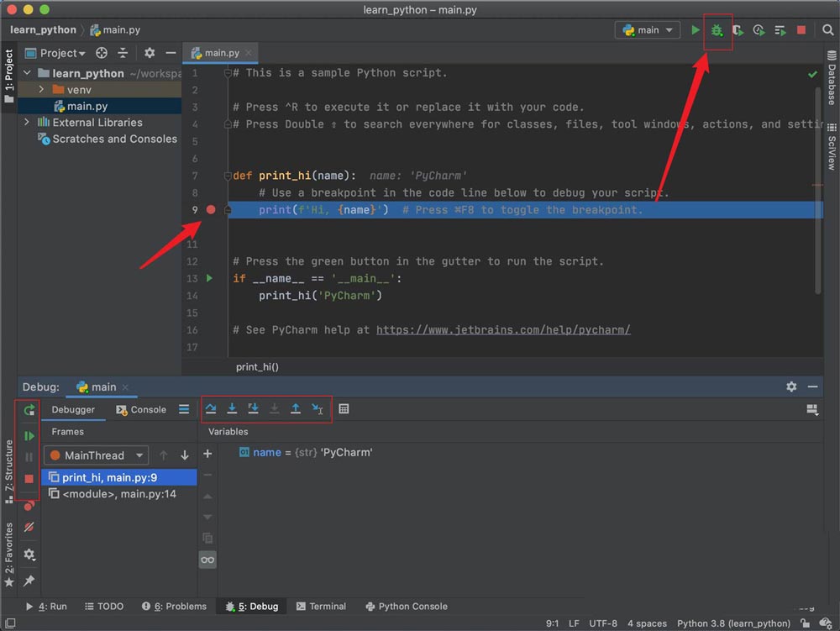Pin the debug tab
840x631 pixels.
tap(29, 580)
